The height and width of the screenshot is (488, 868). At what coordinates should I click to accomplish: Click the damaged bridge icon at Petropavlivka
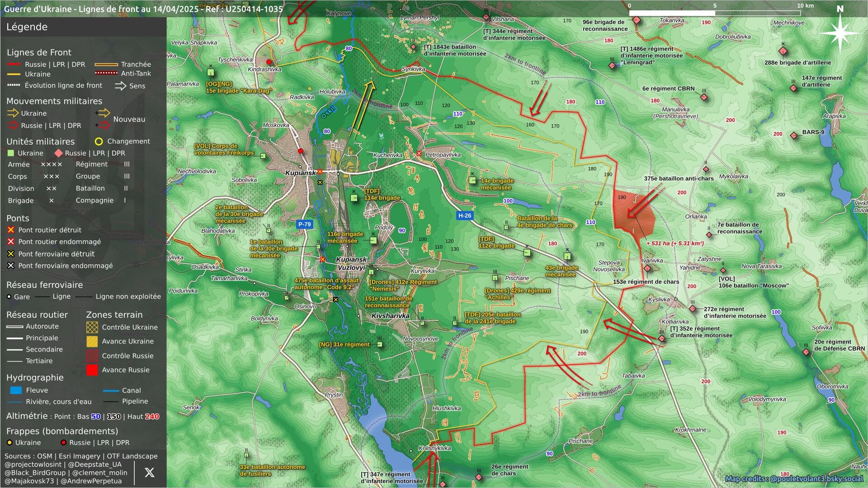pyautogui.click(x=419, y=154)
